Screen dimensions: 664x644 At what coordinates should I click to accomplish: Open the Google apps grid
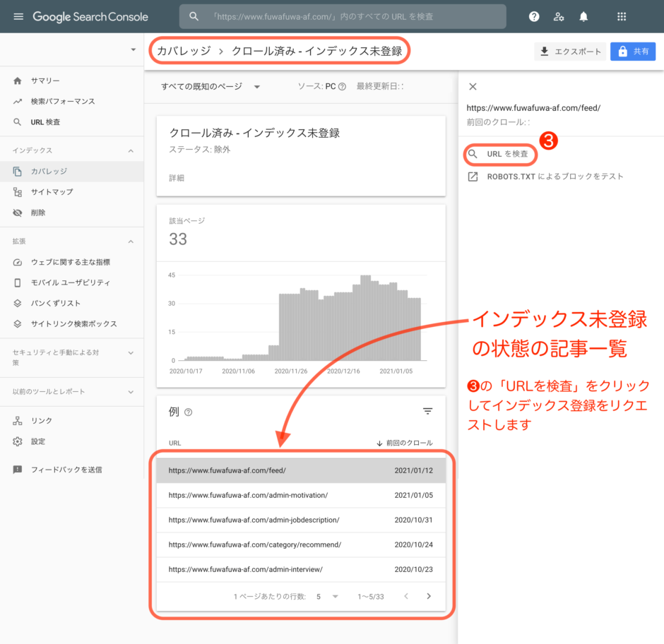622,16
